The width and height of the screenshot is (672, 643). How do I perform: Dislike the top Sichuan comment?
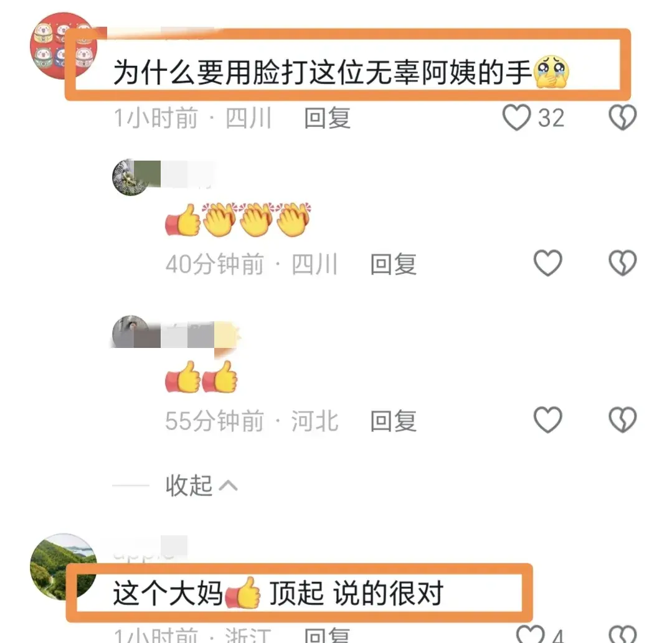[x=622, y=117]
